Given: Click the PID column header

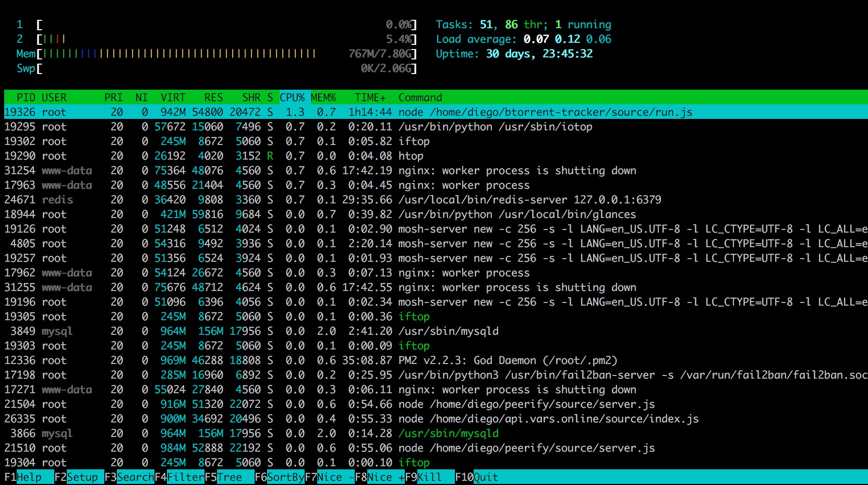Looking at the screenshot, I should 26,98.
